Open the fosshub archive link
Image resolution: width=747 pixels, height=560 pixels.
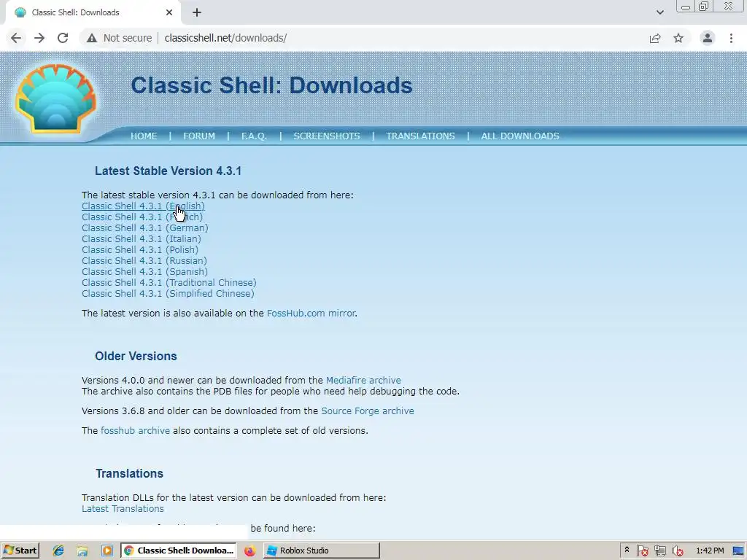point(135,430)
